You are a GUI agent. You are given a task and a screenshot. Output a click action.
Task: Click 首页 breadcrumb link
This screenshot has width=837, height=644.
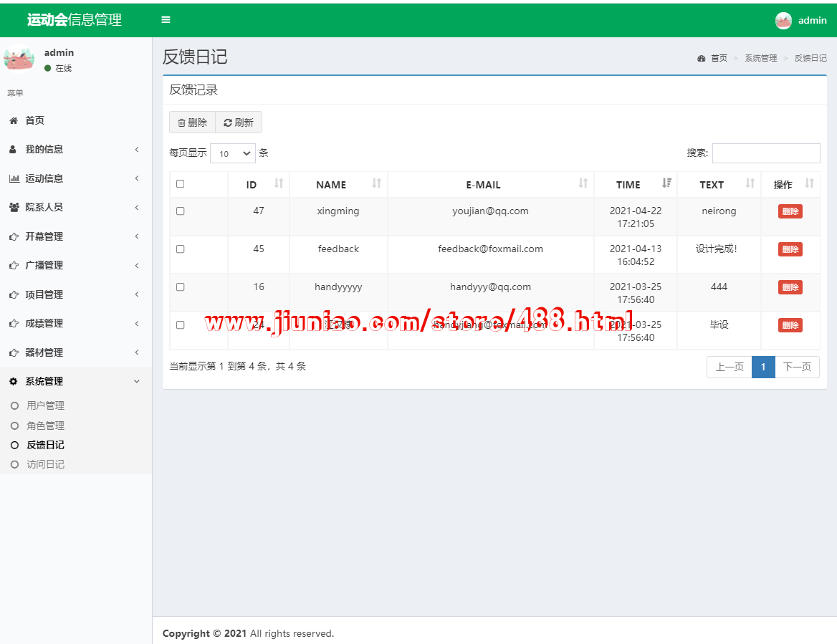(719, 58)
